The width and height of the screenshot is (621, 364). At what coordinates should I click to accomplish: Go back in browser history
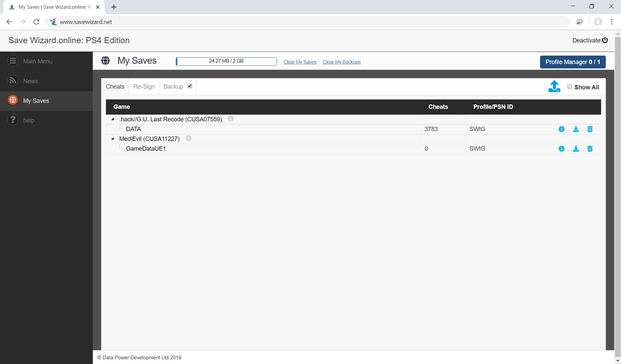pyautogui.click(x=9, y=22)
